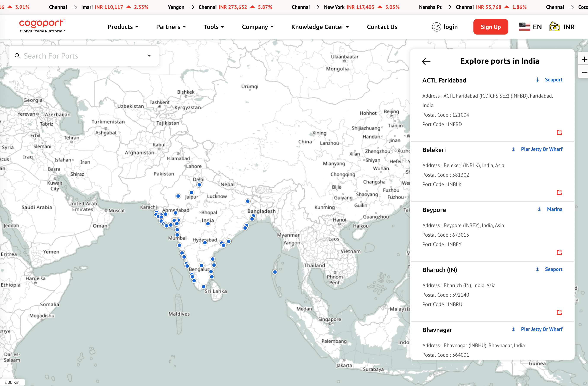Image resolution: width=588 pixels, height=386 pixels.
Task: Open ACTL Faridabad external link icon
Action: pyautogui.click(x=559, y=133)
